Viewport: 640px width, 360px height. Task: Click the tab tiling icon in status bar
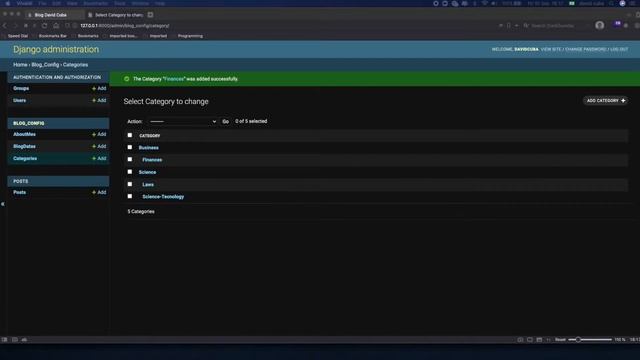530,340
